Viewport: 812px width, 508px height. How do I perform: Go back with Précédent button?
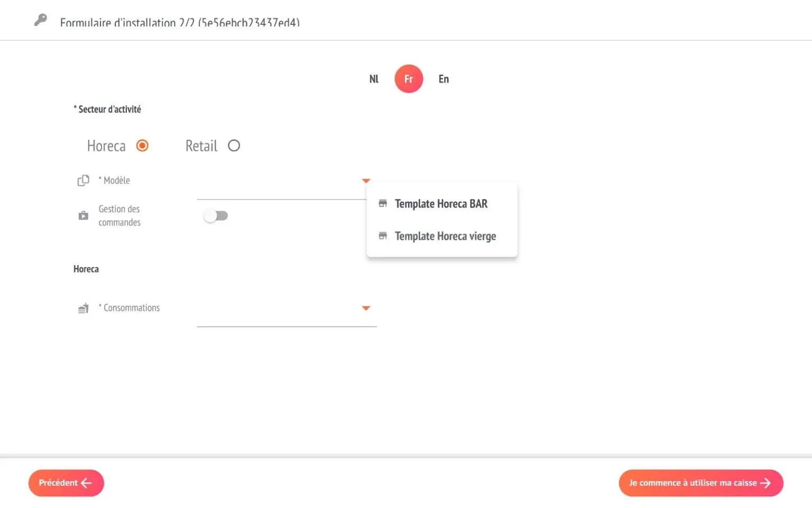coord(66,483)
